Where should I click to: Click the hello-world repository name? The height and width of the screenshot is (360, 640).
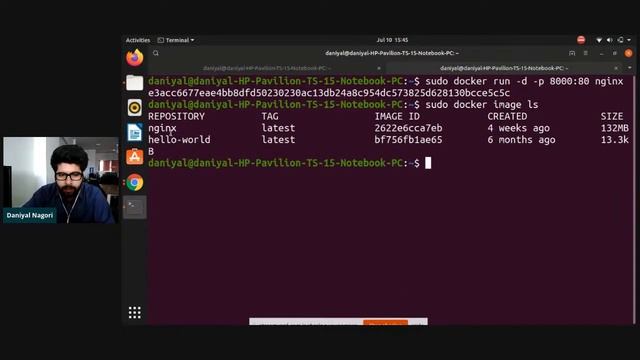(x=179, y=140)
